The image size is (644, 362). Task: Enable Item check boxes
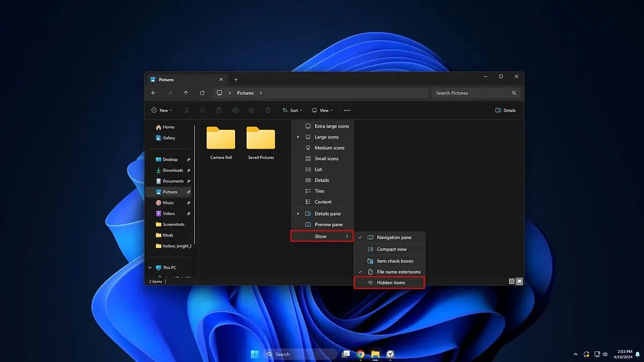pyautogui.click(x=394, y=261)
